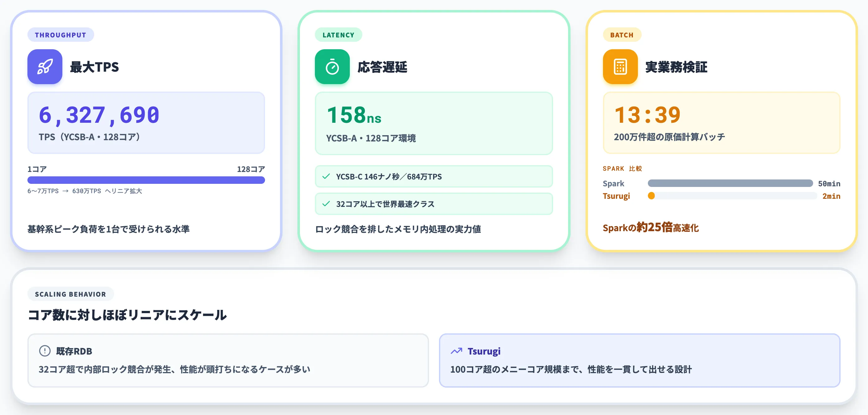Click the 応答遅延 heading
Screen dimensions: 868x415
[382, 67]
